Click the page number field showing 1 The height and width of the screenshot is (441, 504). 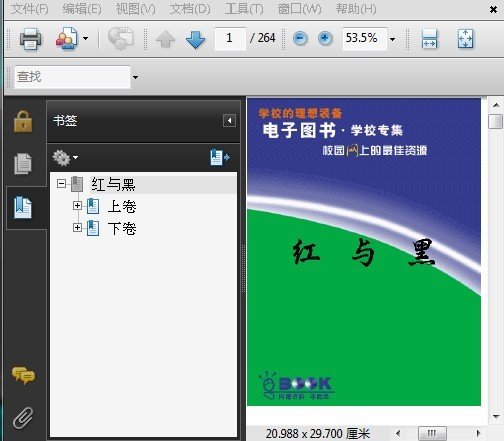230,38
